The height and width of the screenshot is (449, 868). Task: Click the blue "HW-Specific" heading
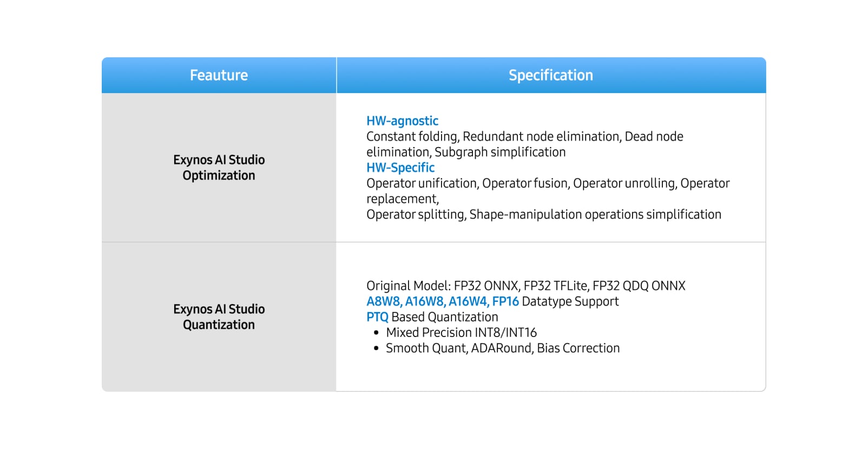[x=400, y=168]
